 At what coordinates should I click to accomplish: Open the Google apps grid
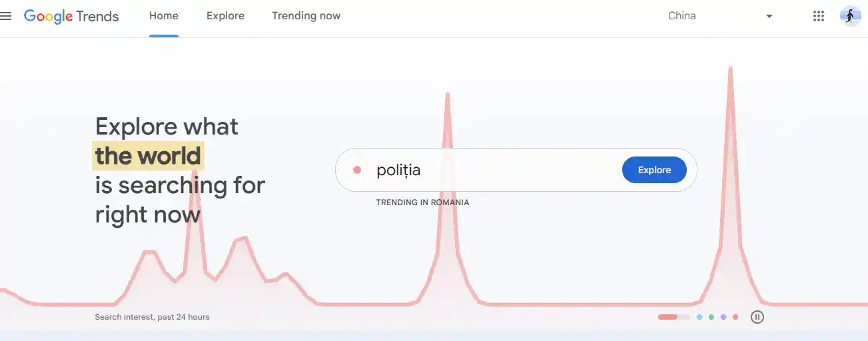819,16
